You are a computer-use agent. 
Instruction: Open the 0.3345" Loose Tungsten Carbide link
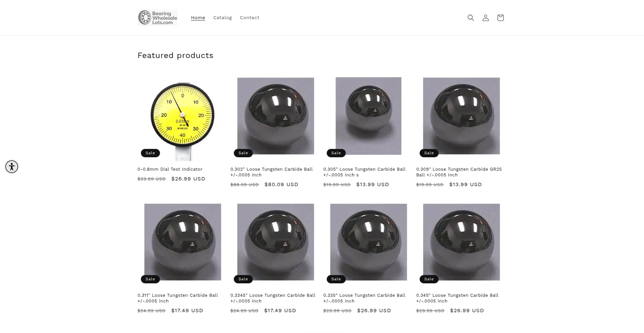[273, 298]
